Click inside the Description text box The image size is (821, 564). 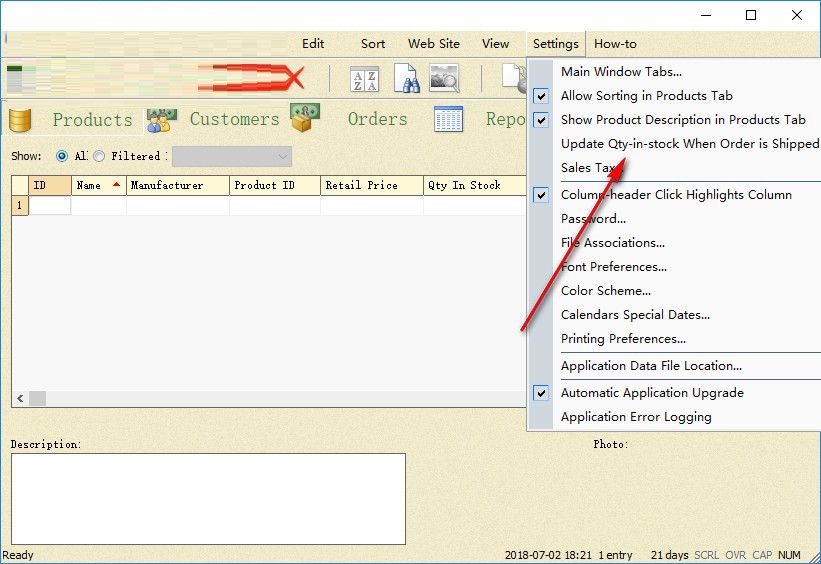208,499
